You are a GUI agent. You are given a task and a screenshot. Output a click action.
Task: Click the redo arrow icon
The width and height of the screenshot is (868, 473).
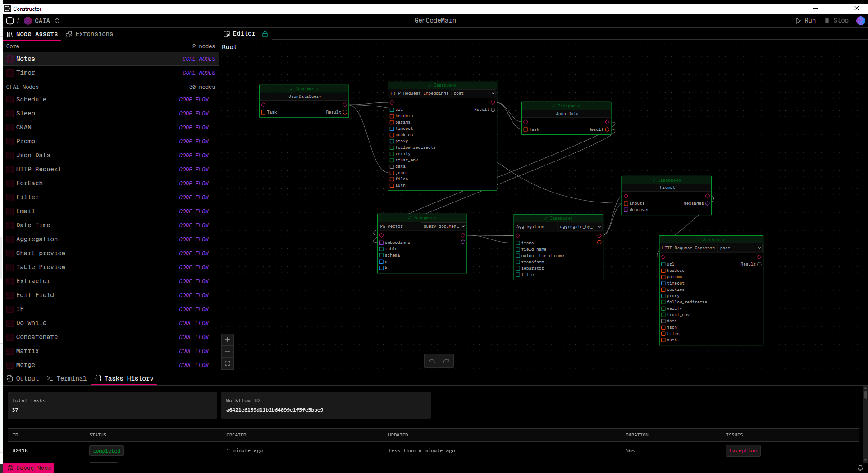tap(446, 361)
